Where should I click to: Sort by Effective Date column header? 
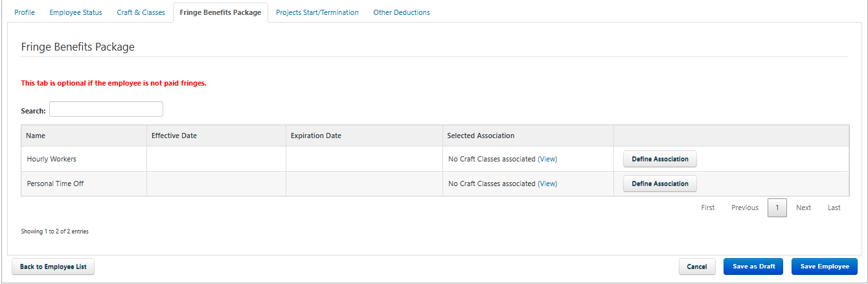tap(174, 136)
